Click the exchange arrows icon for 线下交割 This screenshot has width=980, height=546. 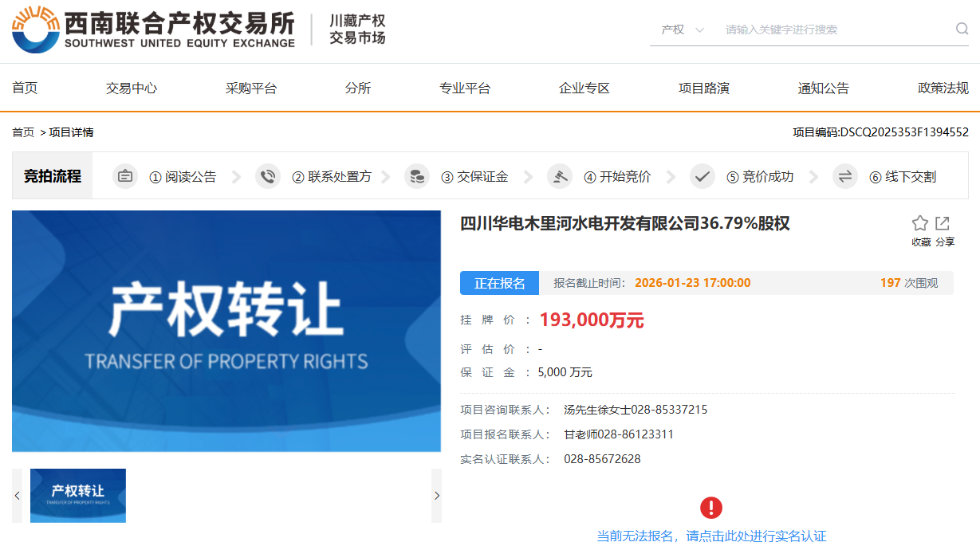click(x=845, y=177)
